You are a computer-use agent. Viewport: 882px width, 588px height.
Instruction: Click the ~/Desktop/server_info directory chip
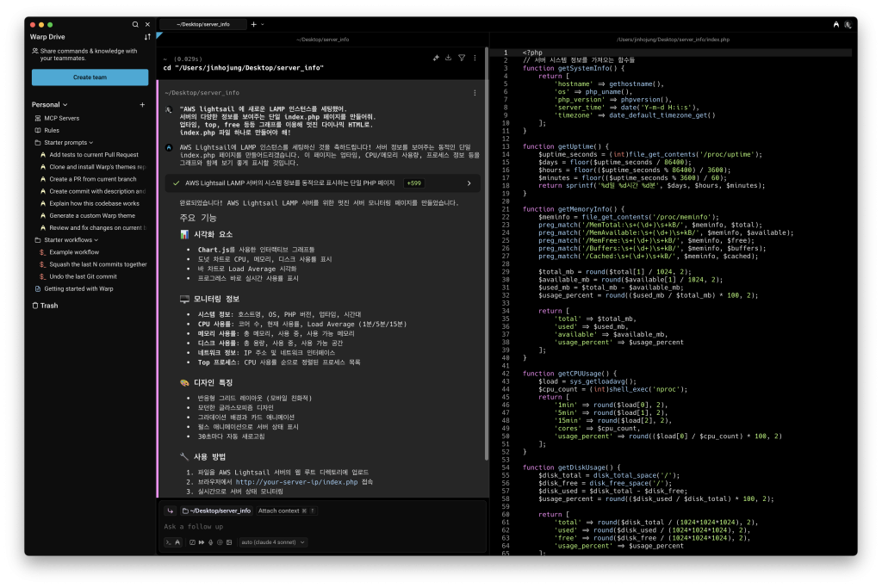[216, 511]
